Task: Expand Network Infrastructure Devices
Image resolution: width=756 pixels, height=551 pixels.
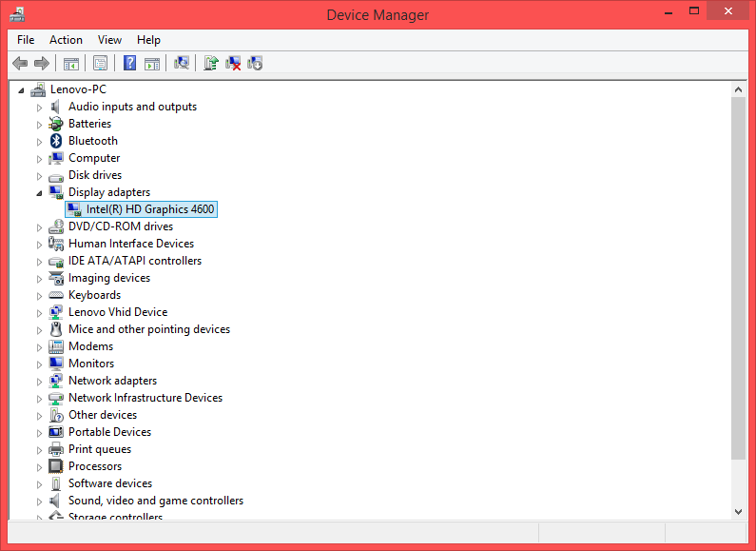Action: coord(40,399)
